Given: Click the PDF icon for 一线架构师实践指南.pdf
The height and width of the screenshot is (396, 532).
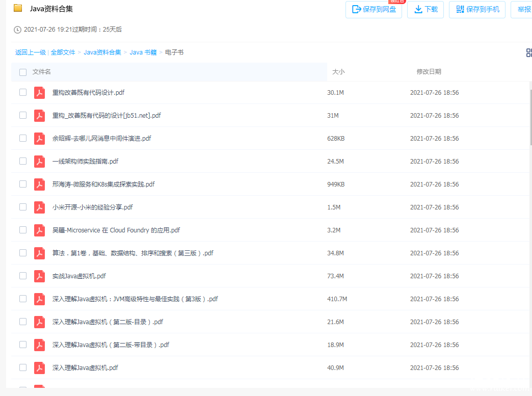Looking at the screenshot, I should tap(39, 162).
